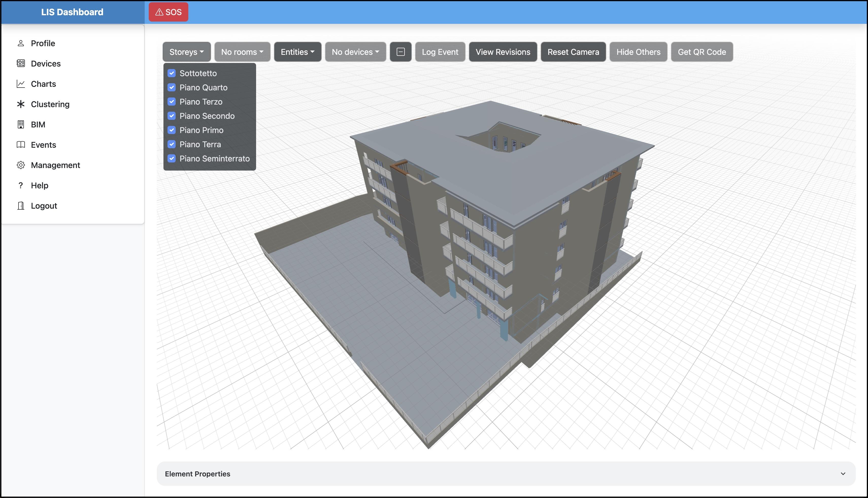Click the Piano Seminterrato label text

click(214, 158)
